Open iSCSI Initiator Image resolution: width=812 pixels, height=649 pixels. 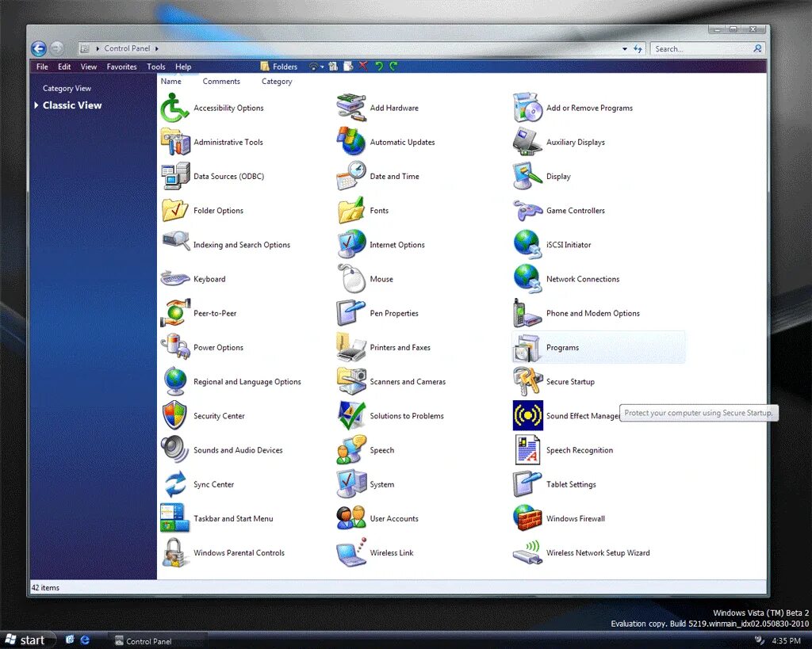click(x=552, y=244)
